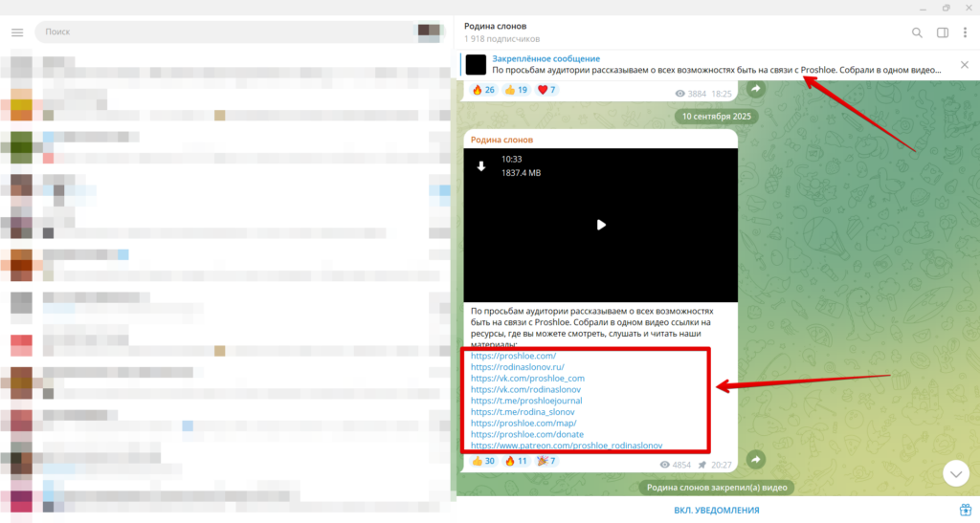Image resolution: width=980 pixels, height=523 pixels.
Task: Open Родина слонов sender name in post
Action: (x=501, y=140)
